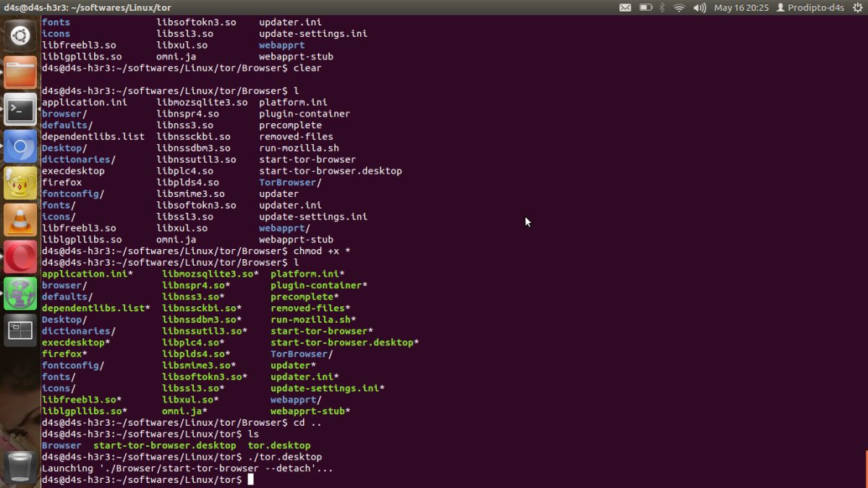Launch the Chromium browser from the launcher
The height and width of the screenshot is (488, 868).
click(x=20, y=147)
